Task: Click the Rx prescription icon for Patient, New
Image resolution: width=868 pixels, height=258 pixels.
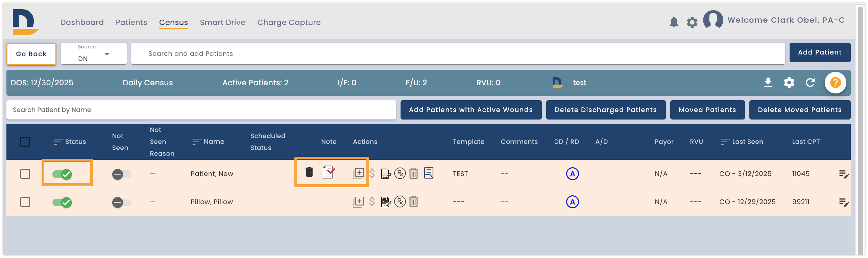Action: click(x=400, y=174)
